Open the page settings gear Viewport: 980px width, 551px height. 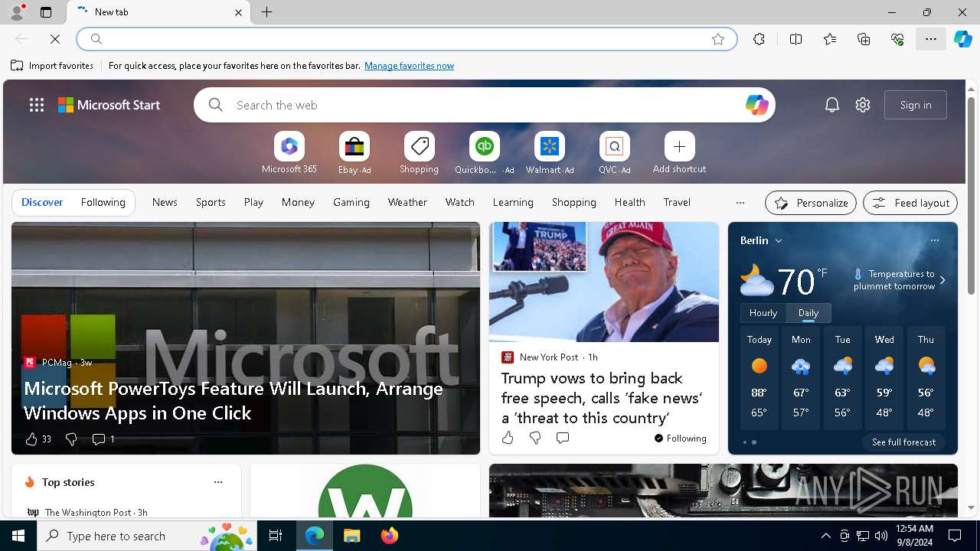click(863, 105)
